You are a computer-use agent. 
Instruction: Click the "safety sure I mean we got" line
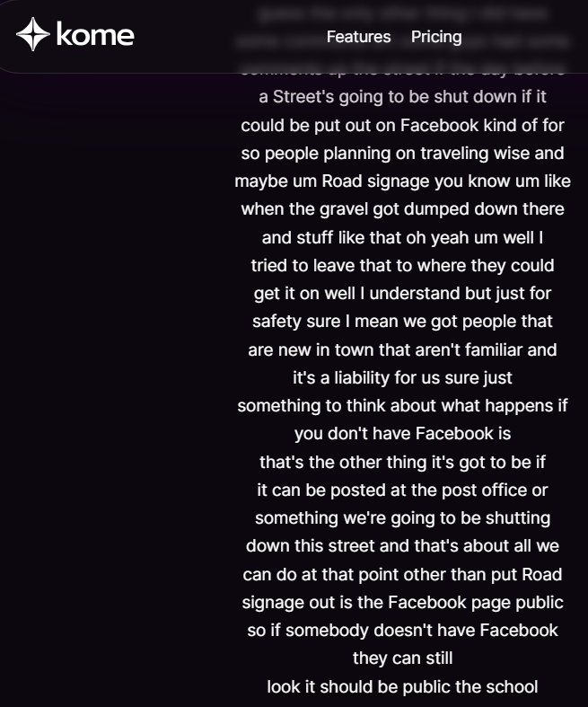pos(402,322)
